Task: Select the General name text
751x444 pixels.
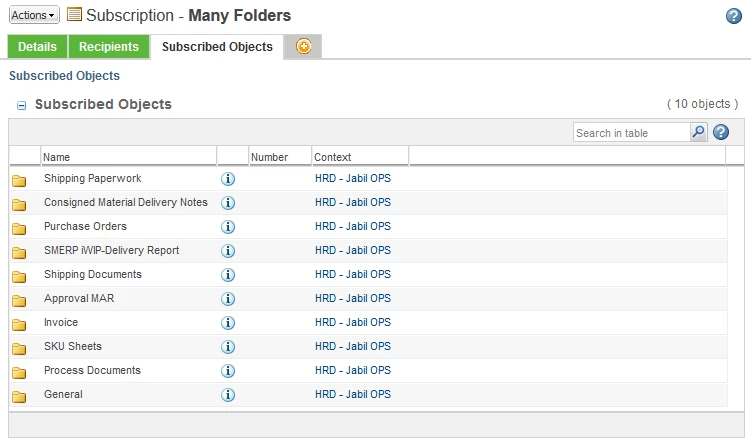Action: pyautogui.click(x=63, y=394)
